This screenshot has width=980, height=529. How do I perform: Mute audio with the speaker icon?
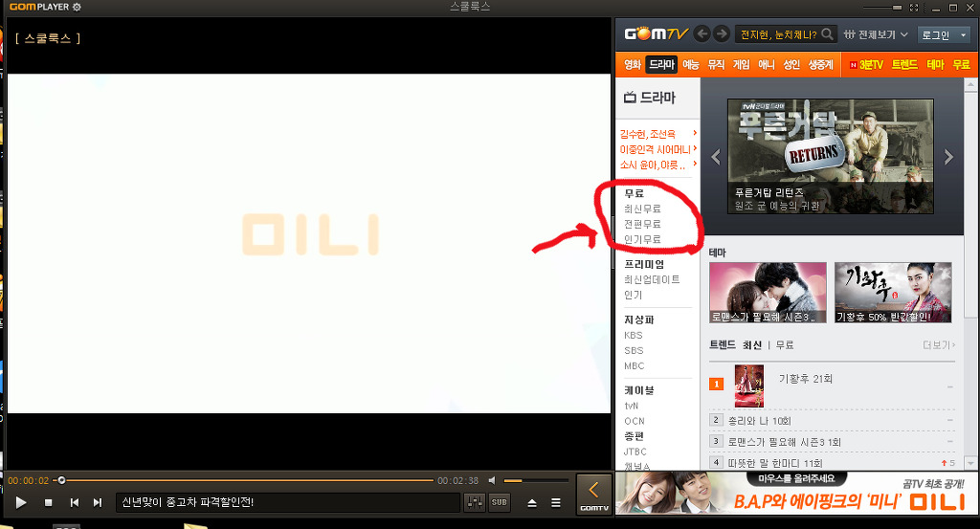(493, 480)
